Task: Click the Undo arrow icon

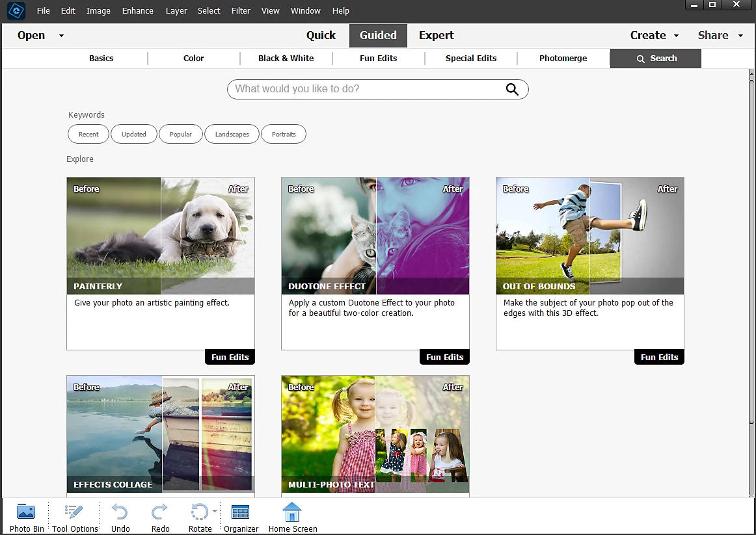Action: [x=120, y=512]
